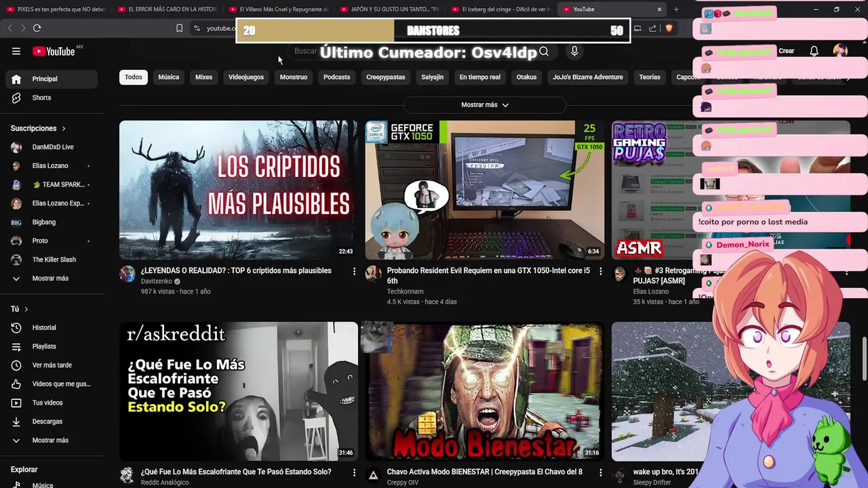868x488 pixels.
Task: Select the Saiyajin filter chip
Action: tap(432, 77)
